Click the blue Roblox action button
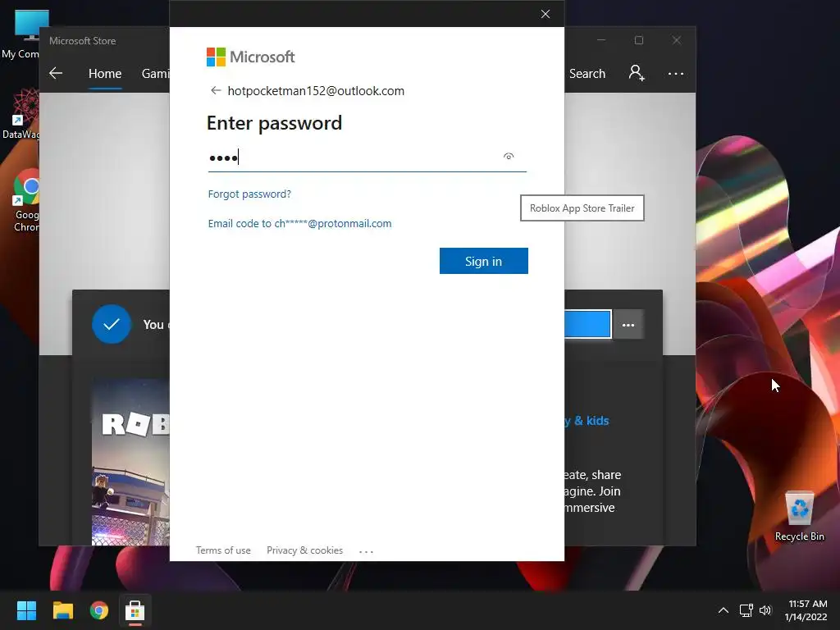The width and height of the screenshot is (840, 630). coord(587,325)
